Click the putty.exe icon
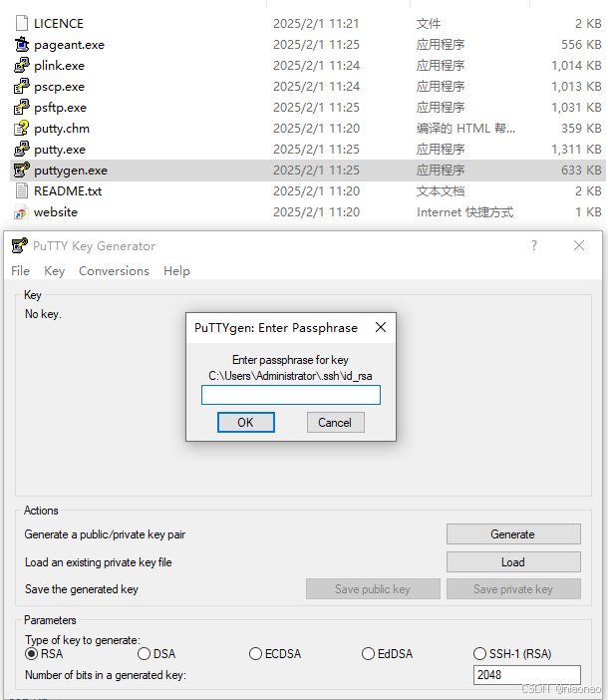 [x=21, y=150]
